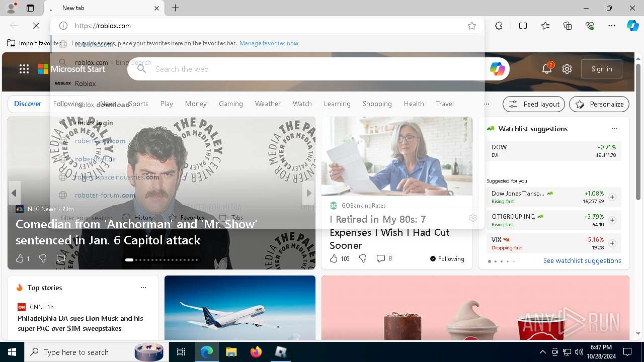Screen dimensions: 644x362
Task: Open the Weather tab
Action: 268,104
